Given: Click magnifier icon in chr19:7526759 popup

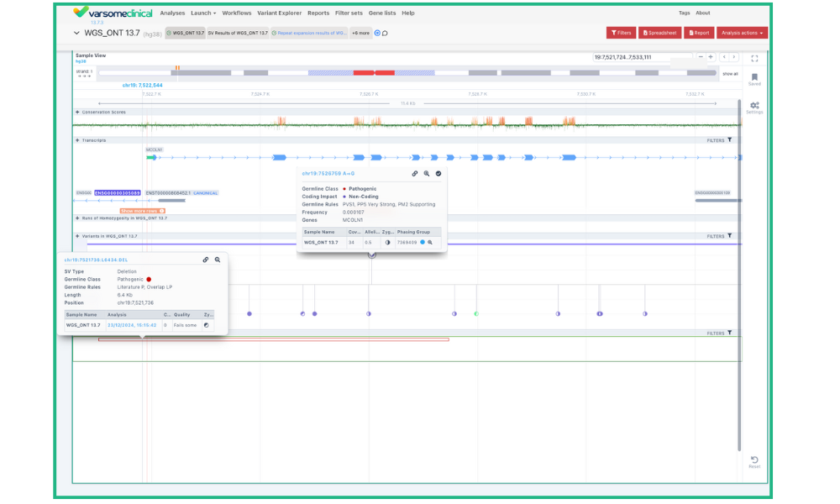Looking at the screenshot, I should [427, 173].
